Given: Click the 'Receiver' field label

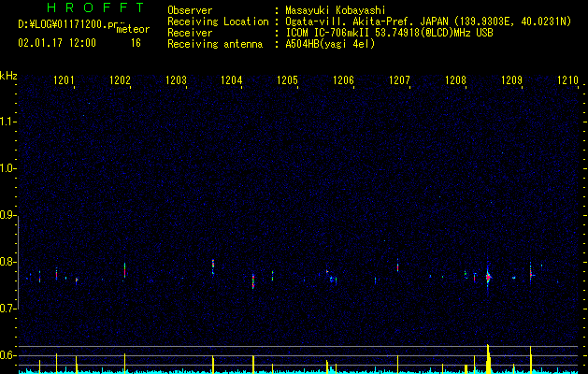Looking at the screenshot, I should pyautogui.click(x=190, y=33).
